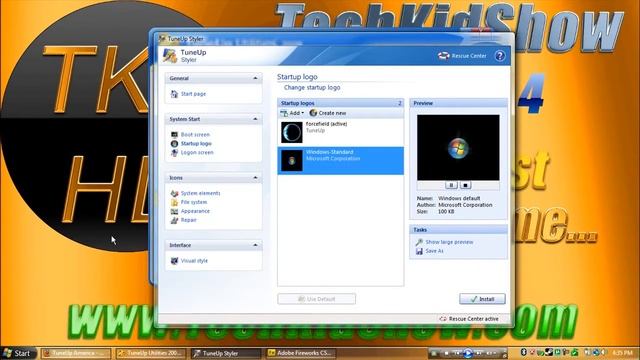Click the Install button

click(482, 299)
